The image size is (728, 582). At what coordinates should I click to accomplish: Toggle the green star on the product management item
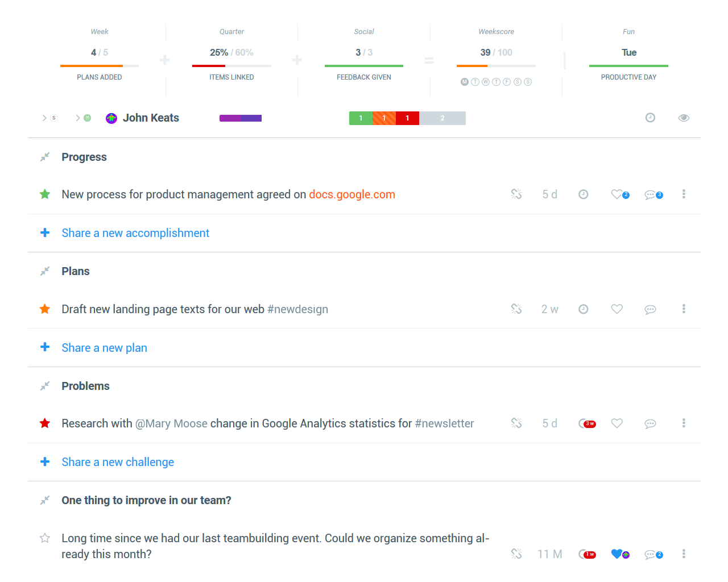click(45, 194)
